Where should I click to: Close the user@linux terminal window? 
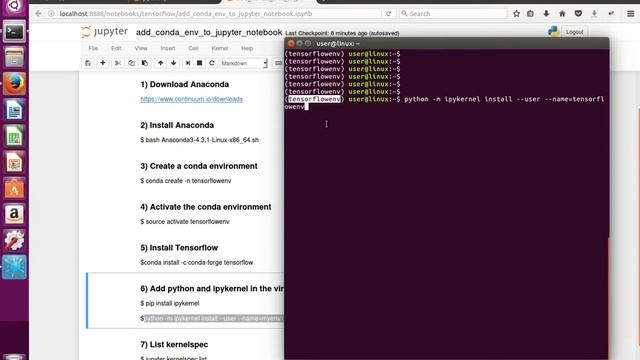(291, 43)
